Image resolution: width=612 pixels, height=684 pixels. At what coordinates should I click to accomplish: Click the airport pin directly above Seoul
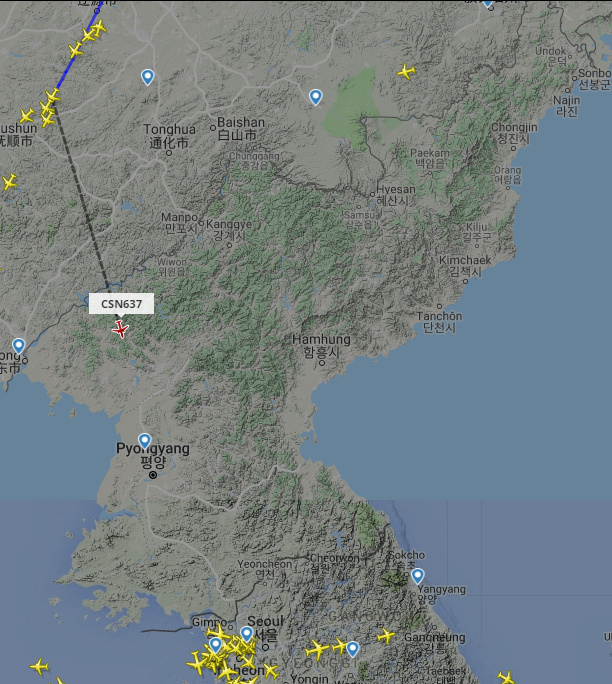coord(247,634)
